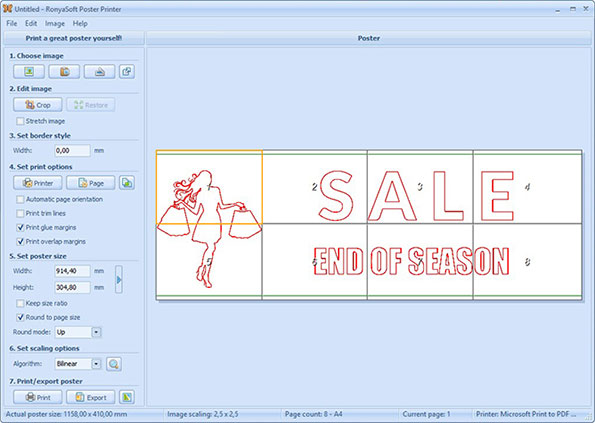
Task: Click the load image from file icon
Action: tap(29, 72)
